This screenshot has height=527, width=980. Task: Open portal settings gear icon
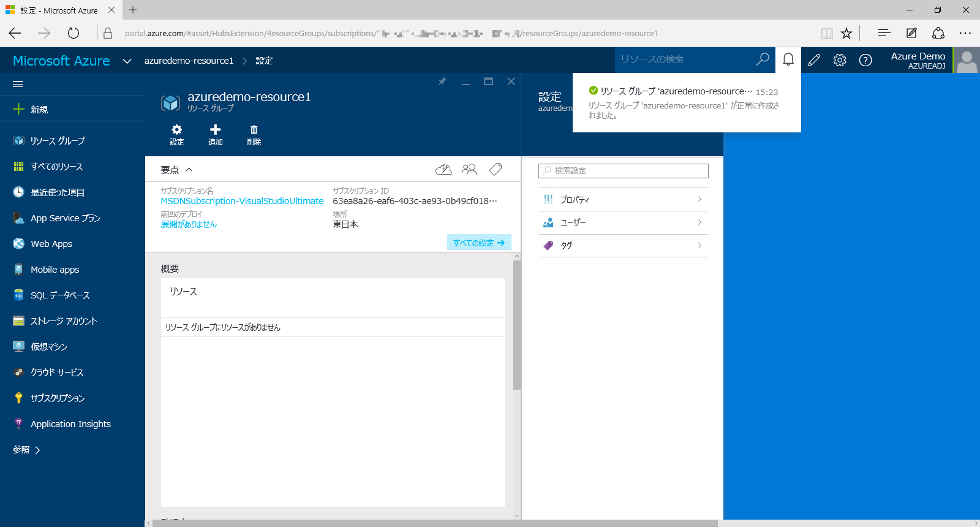pyautogui.click(x=840, y=60)
